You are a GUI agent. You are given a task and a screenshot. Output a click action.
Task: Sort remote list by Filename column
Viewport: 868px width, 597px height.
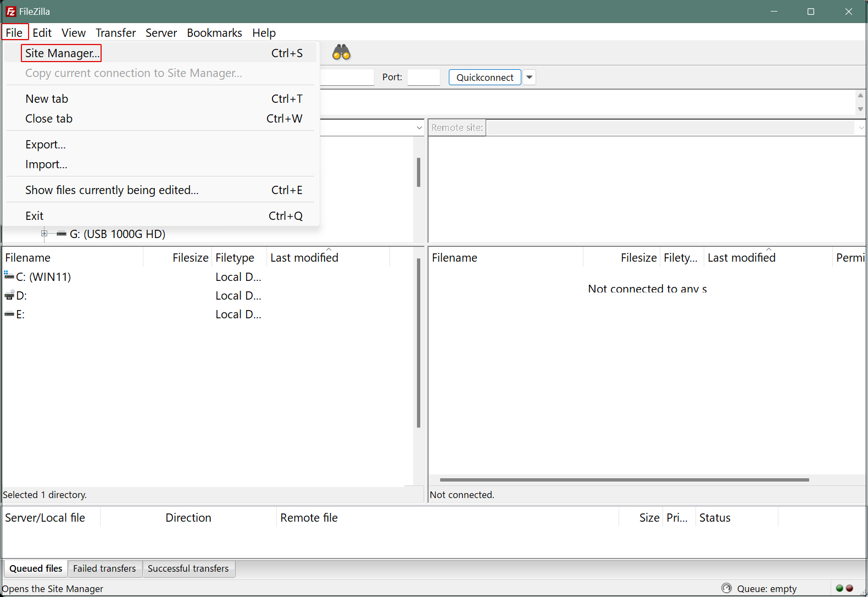coord(506,258)
